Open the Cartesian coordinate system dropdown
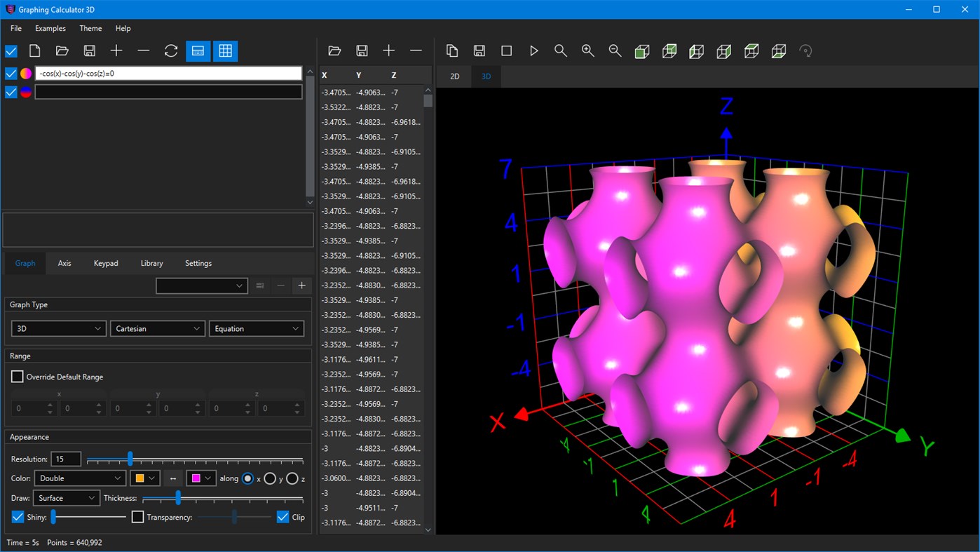 pos(157,328)
